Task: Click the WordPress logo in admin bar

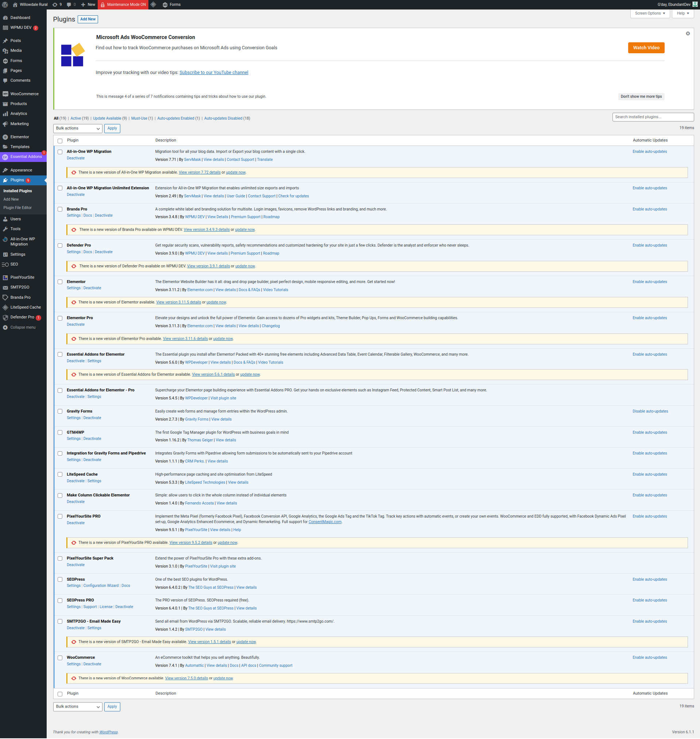Action: (x=5, y=4)
